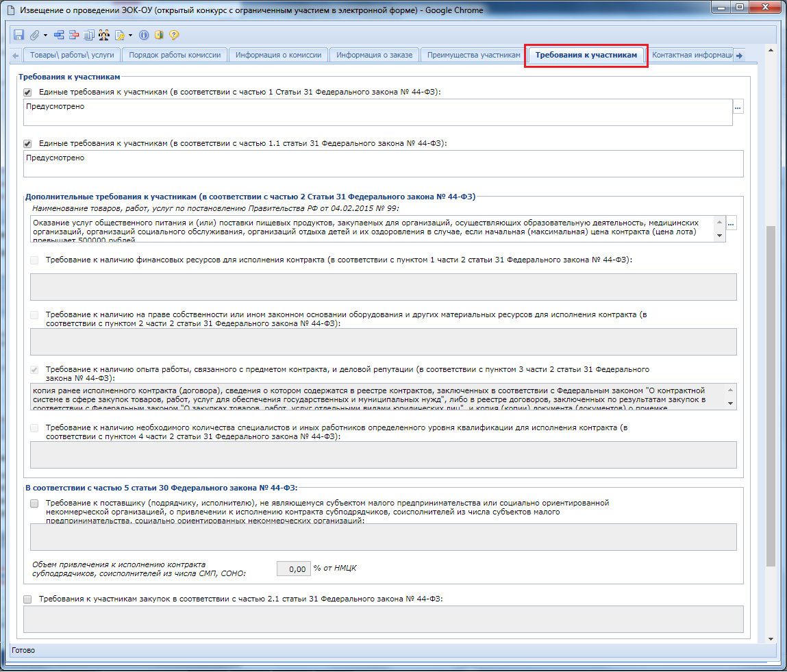Click the Объем привлечения к исполнению label
The width and height of the screenshot is (787, 672).
[139, 569]
